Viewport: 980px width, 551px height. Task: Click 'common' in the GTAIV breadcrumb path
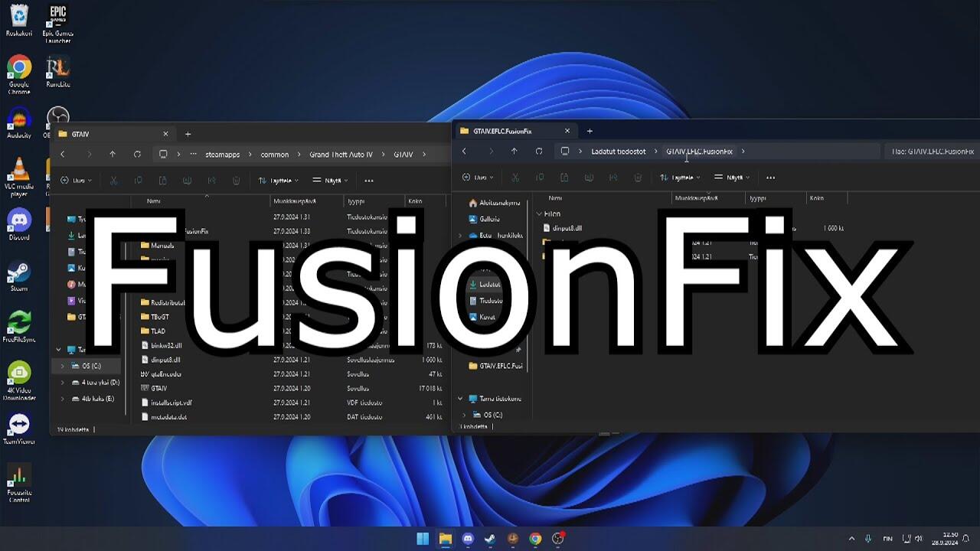274,155
